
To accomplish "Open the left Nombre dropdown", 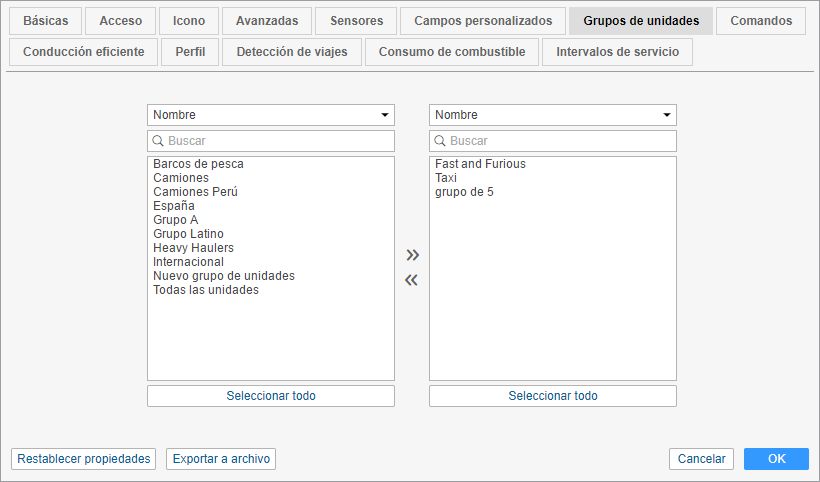I will 271,115.
